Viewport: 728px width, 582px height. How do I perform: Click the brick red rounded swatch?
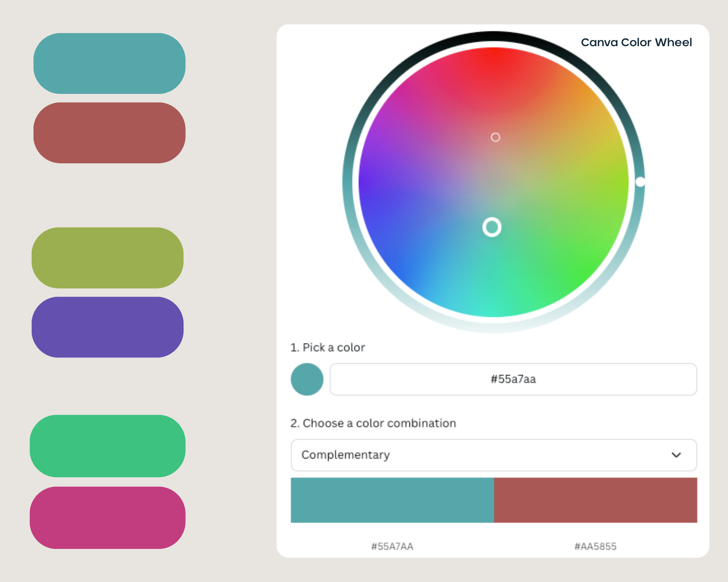click(109, 133)
